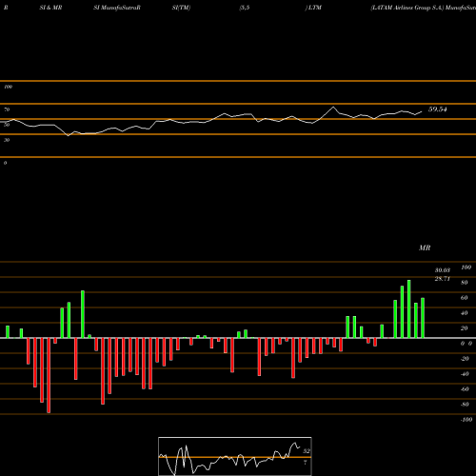Click the 40 tick on MR axis

(465, 313)
